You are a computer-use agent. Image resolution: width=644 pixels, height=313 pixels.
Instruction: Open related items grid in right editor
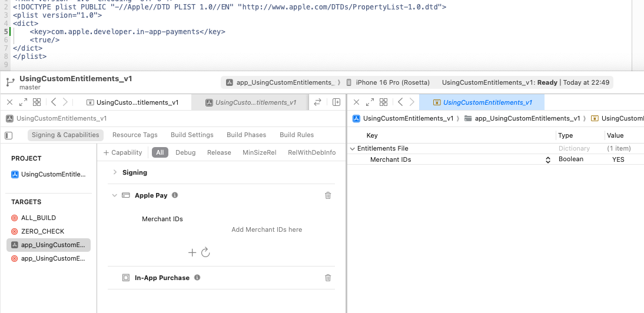click(384, 102)
